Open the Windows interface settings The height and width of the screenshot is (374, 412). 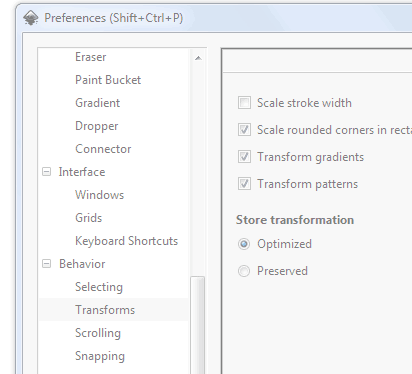(100, 195)
